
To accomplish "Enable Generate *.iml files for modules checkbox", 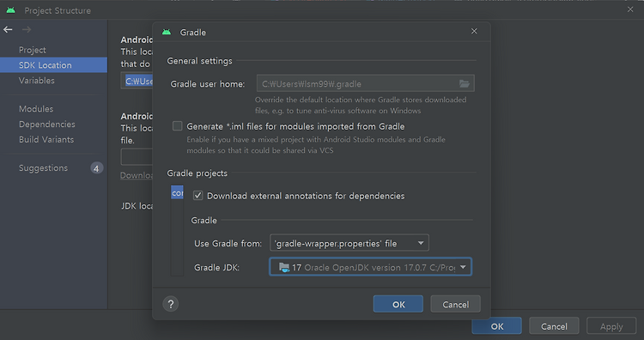I will point(177,126).
